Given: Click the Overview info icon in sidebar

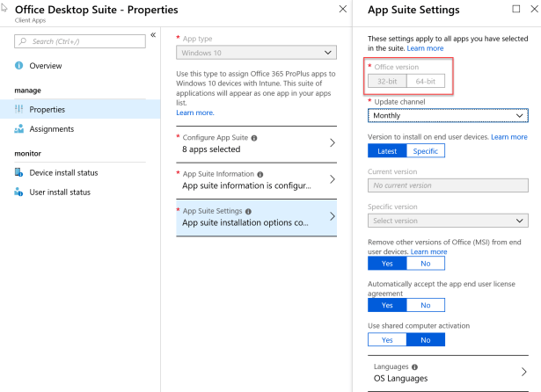Looking at the screenshot, I should pos(19,66).
